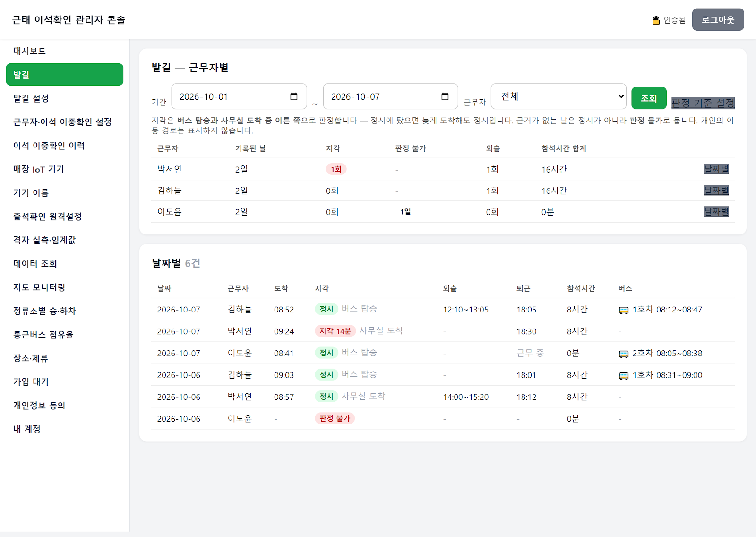This screenshot has height=537, width=756.
Task: Go to 격자 실측·임계값
Action: pos(65,240)
